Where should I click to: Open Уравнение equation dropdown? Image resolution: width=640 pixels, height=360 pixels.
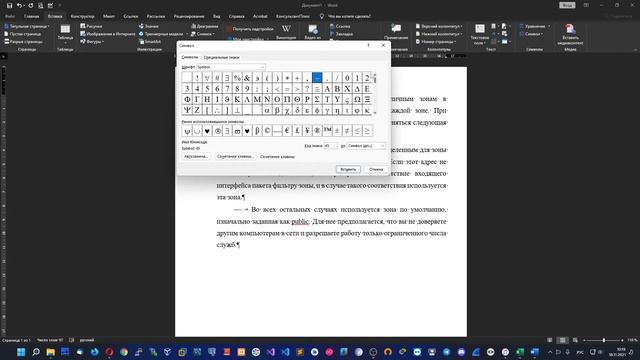tap(535, 26)
